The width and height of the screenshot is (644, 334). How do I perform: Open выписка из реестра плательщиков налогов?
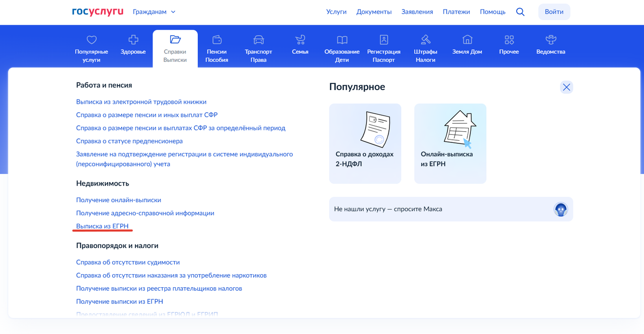tap(159, 288)
